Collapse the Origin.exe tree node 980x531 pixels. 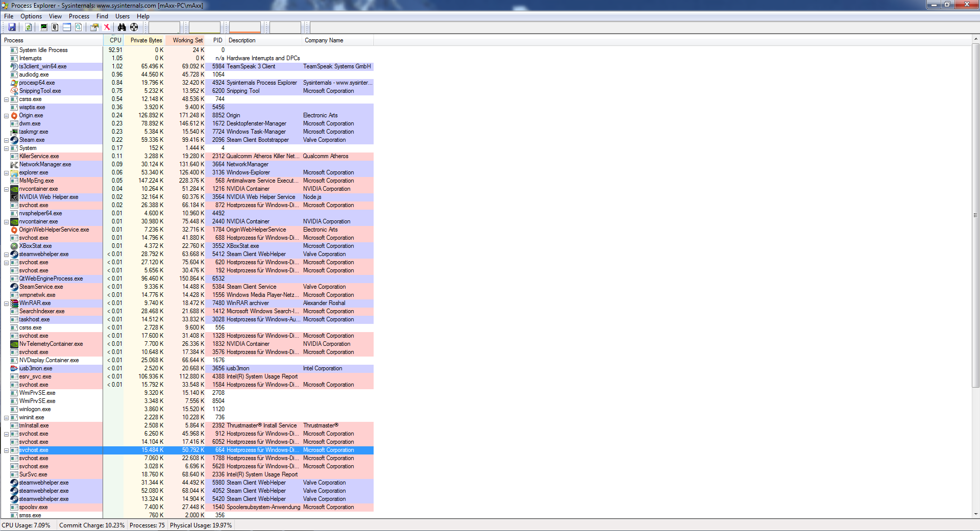pos(6,116)
